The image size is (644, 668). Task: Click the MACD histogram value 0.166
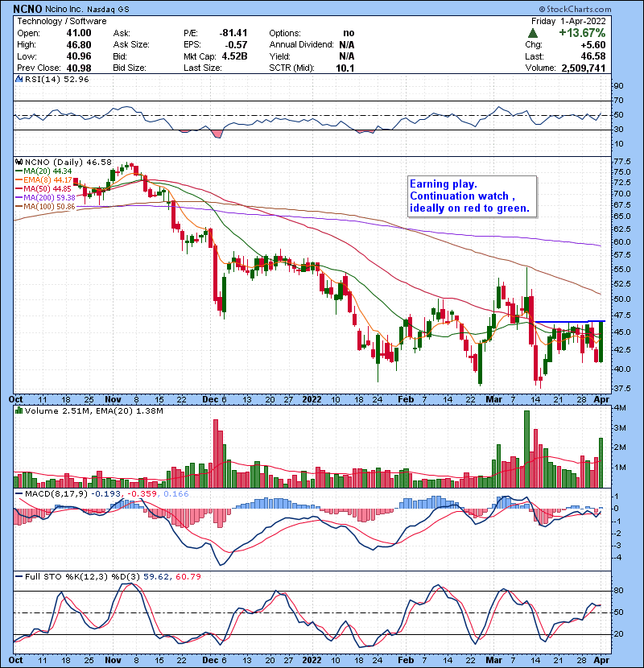click(x=175, y=494)
